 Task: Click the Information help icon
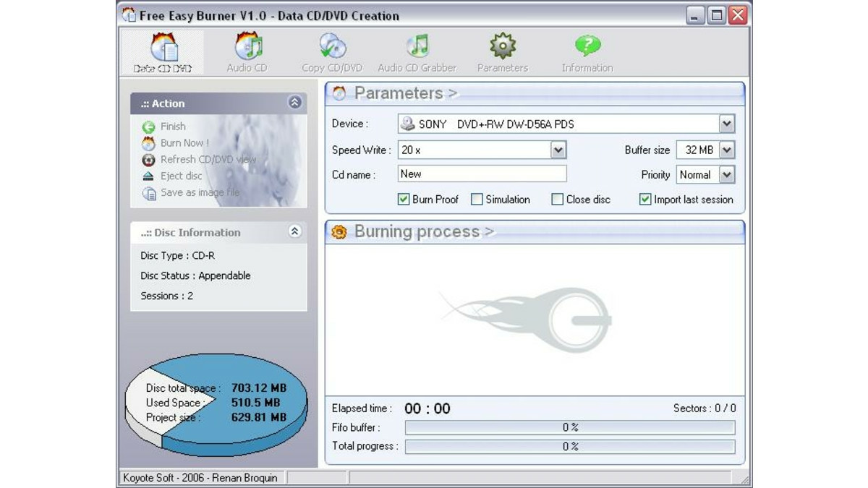pyautogui.click(x=587, y=51)
